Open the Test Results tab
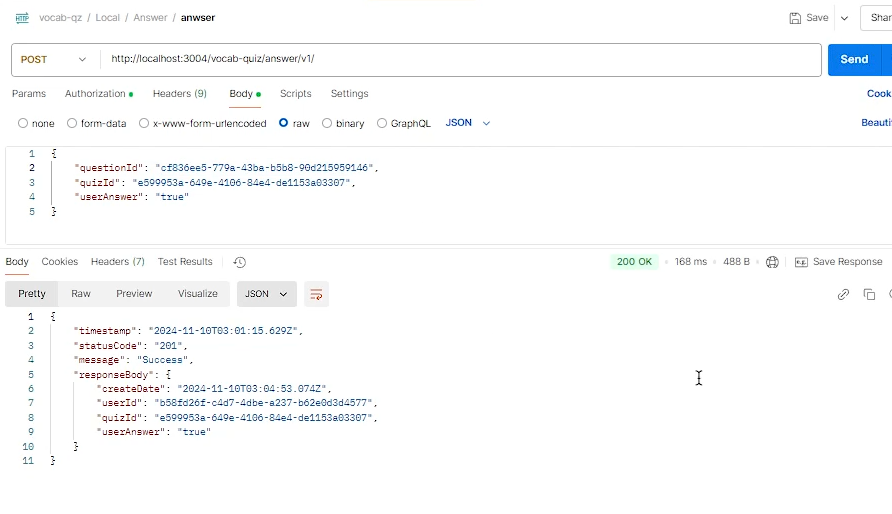892x514 pixels. tap(185, 262)
